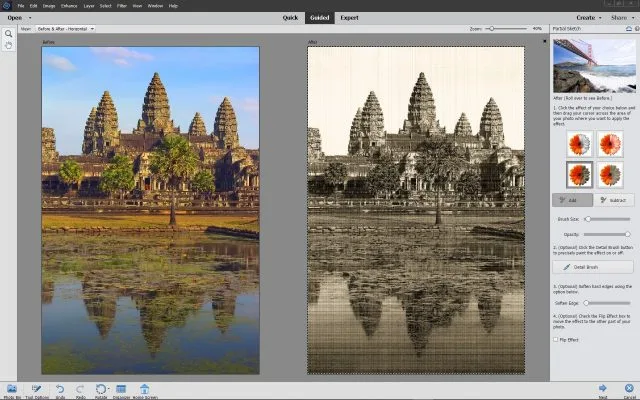This screenshot has width=640, height=400.
Task: Click the Before photo of the temple
Action: 150,210
